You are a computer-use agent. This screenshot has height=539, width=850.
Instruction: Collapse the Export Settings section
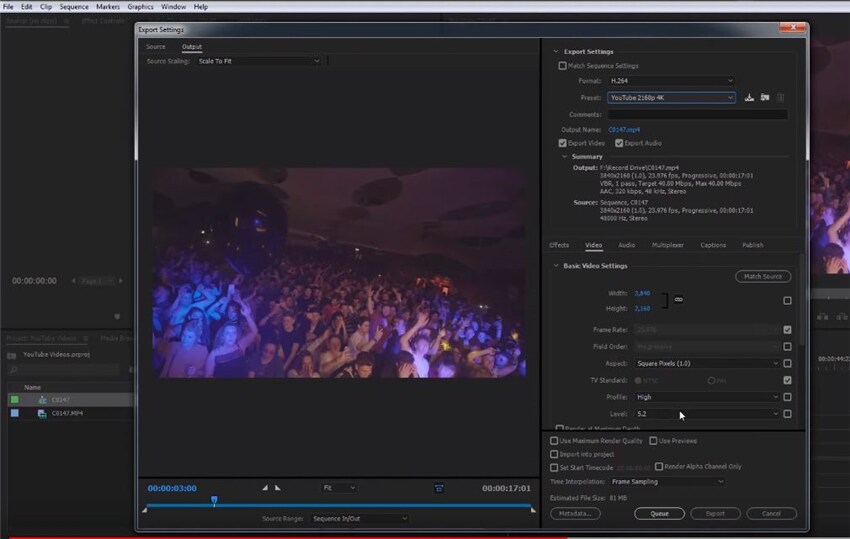tap(556, 52)
